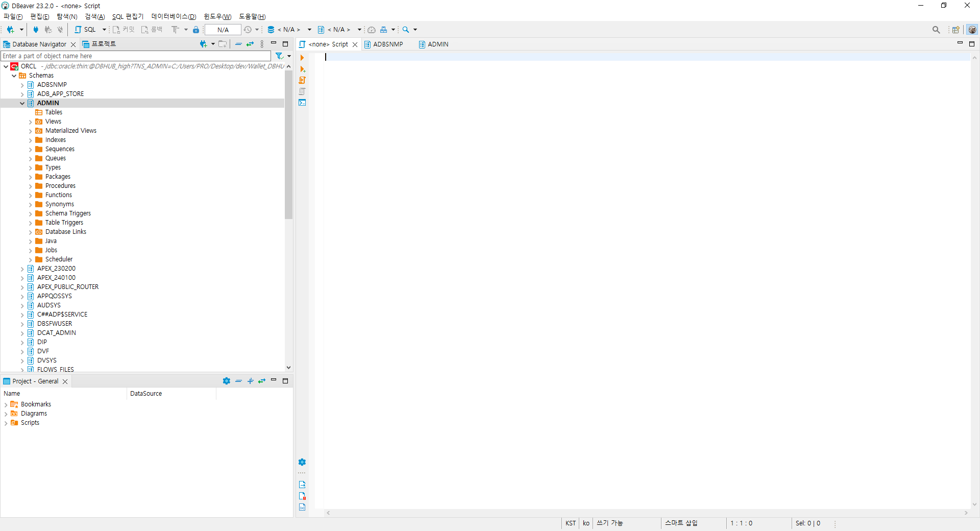980x531 pixels.
Task: Click the plus expand icon in Project panel
Action: click(250, 381)
